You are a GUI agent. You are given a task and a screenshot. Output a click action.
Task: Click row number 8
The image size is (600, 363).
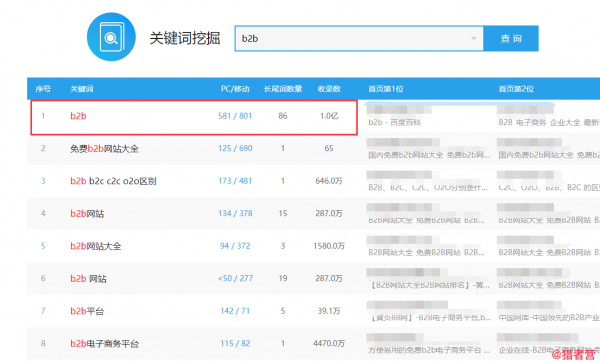pos(43,343)
